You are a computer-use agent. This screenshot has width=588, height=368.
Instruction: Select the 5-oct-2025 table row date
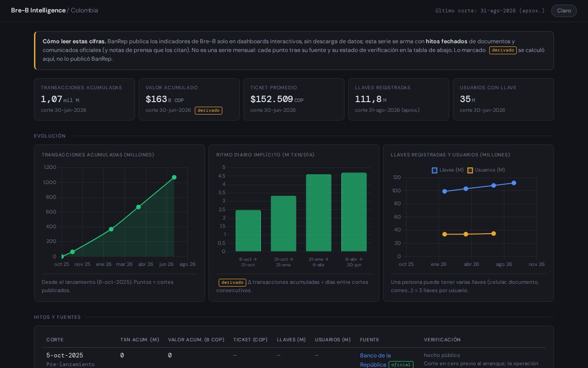pyautogui.click(x=65, y=356)
